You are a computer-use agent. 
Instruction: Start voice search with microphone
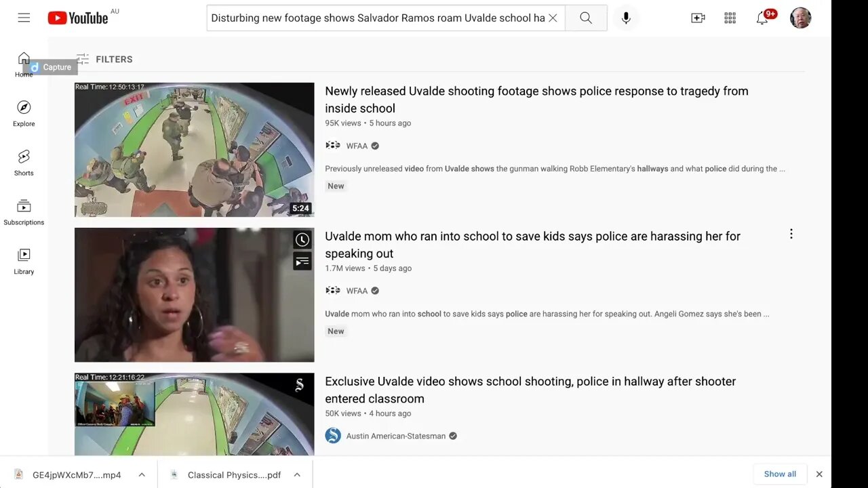[x=626, y=18]
